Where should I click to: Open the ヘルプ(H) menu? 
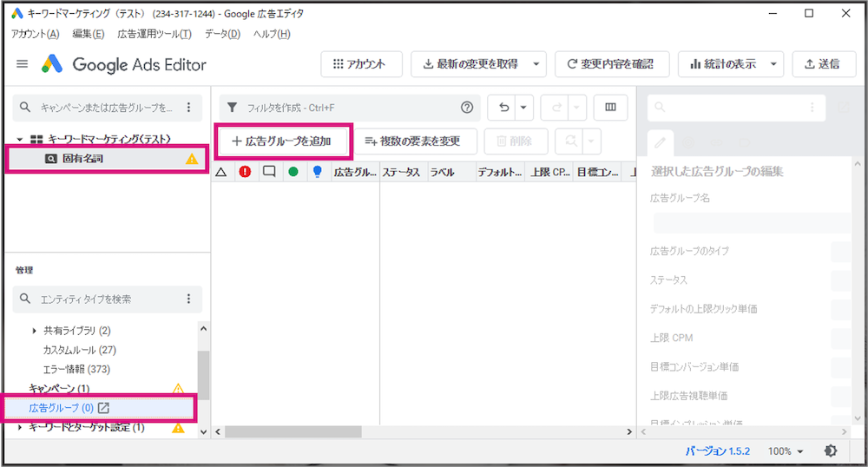point(272,35)
